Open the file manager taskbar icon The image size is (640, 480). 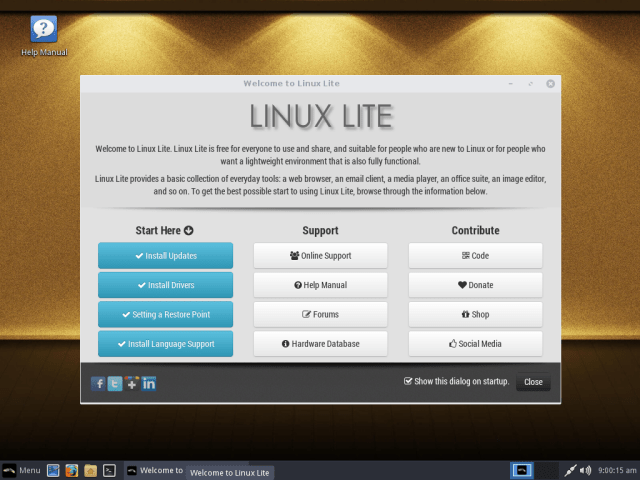[x=91, y=470]
